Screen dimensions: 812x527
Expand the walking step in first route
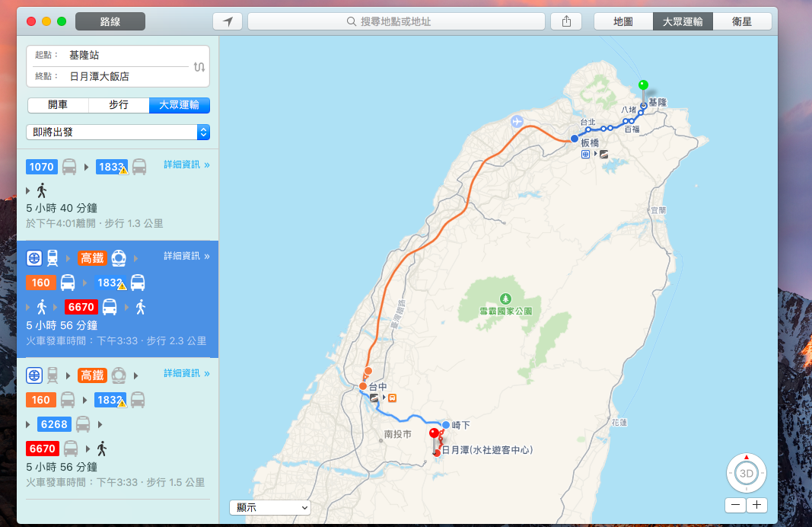point(28,190)
